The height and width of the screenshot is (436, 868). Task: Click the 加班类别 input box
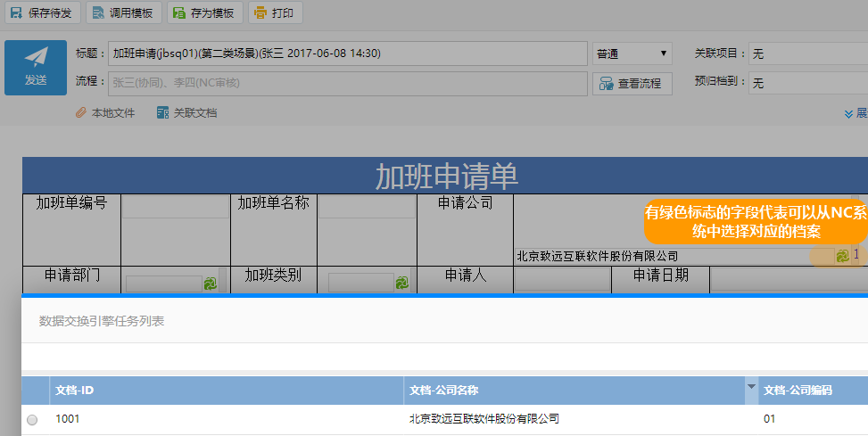pos(361,284)
